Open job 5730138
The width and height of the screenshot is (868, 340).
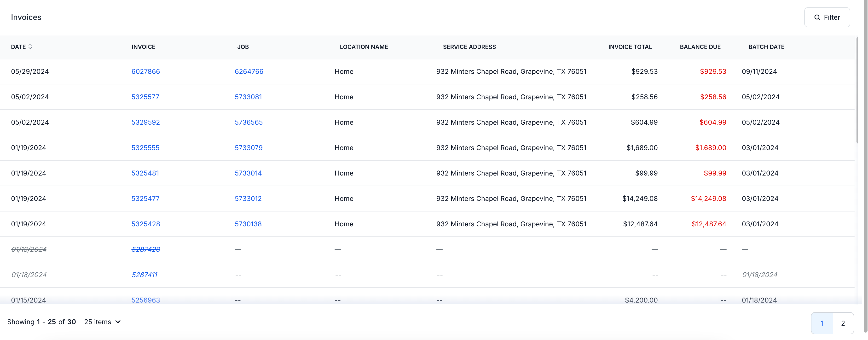point(248,224)
